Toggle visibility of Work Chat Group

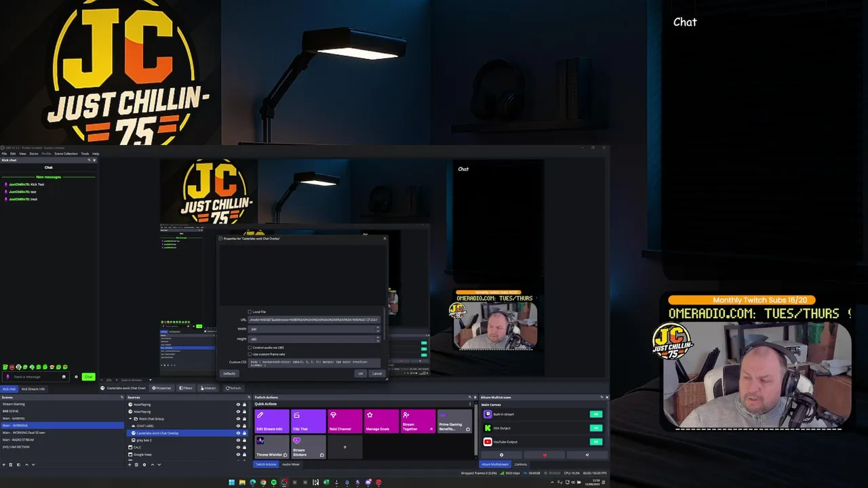tap(238, 419)
